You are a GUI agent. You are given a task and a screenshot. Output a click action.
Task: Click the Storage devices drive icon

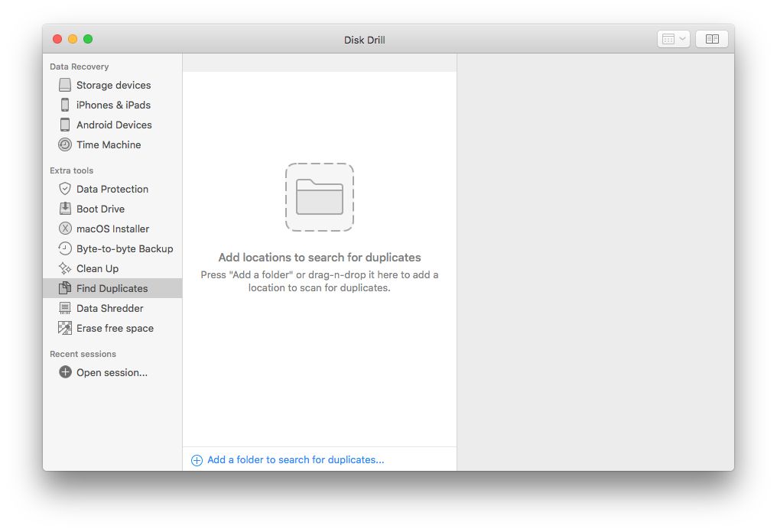65,85
